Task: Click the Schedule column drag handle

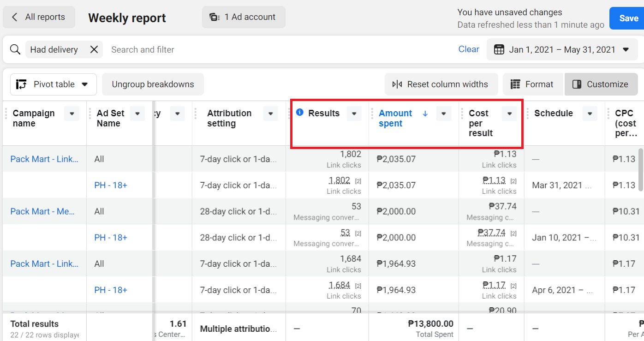Action: point(528,114)
